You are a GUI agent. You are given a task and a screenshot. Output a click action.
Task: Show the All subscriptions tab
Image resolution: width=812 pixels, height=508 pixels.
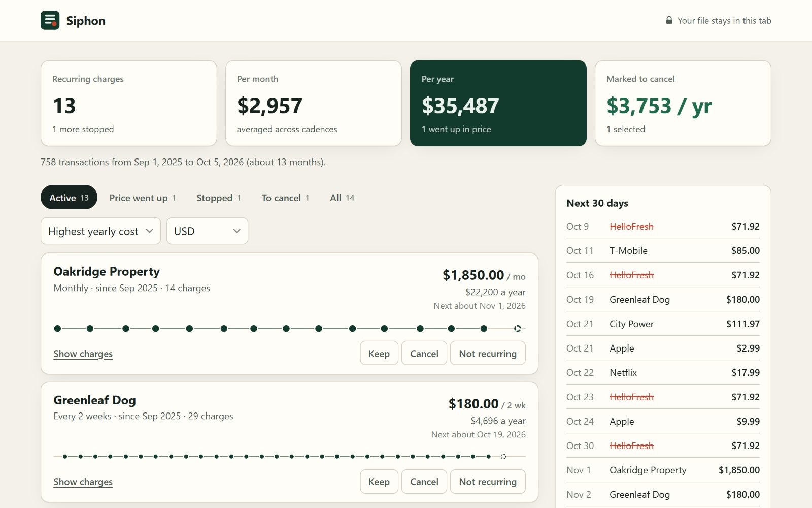342,198
